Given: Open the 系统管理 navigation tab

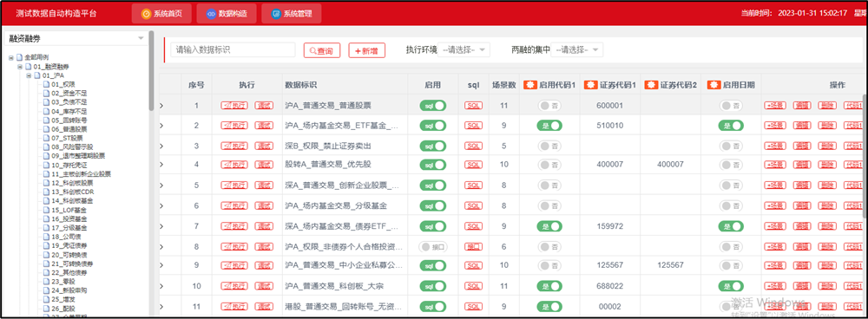Looking at the screenshot, I should tap(291, 14).
